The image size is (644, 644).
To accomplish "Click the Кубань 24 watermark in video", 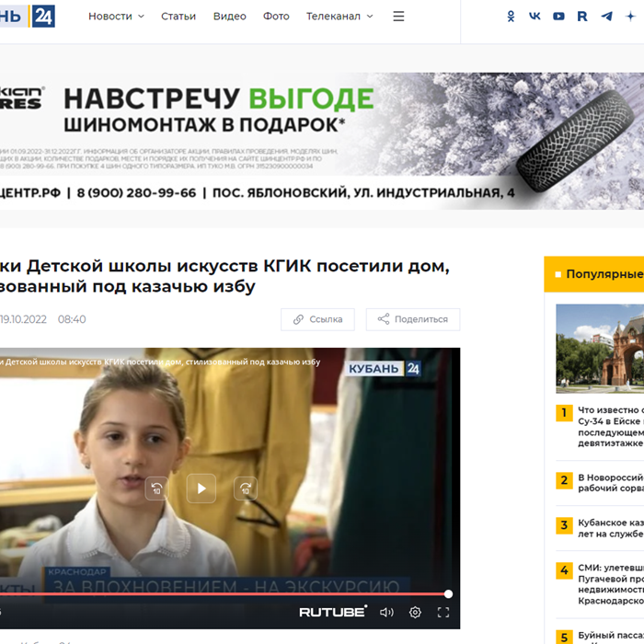I will 384,368.
